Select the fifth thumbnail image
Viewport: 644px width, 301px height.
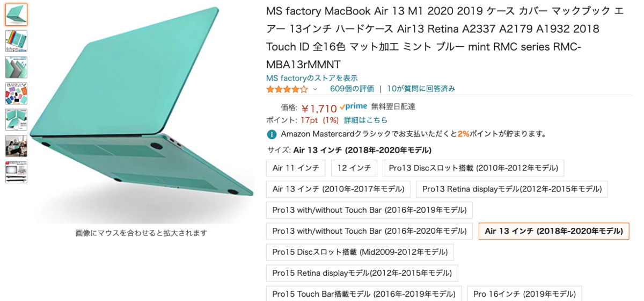tap(16, 119)
